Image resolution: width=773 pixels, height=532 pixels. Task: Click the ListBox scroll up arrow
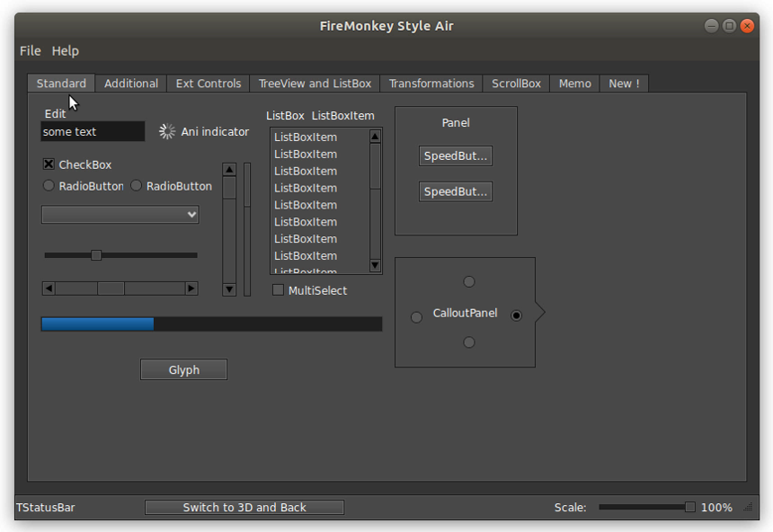pos(375,136)
